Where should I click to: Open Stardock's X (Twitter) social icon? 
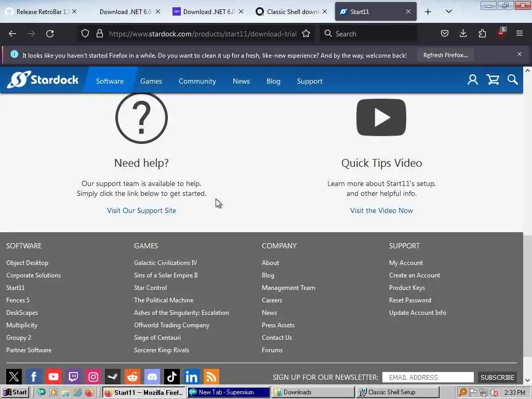click(x=14, y=377)
